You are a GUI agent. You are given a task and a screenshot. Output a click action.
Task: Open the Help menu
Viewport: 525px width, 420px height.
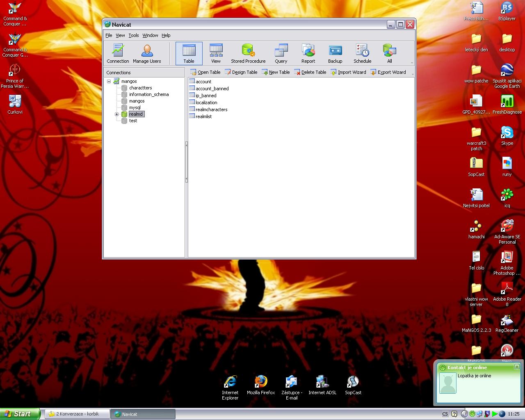[x=166, y=35]
